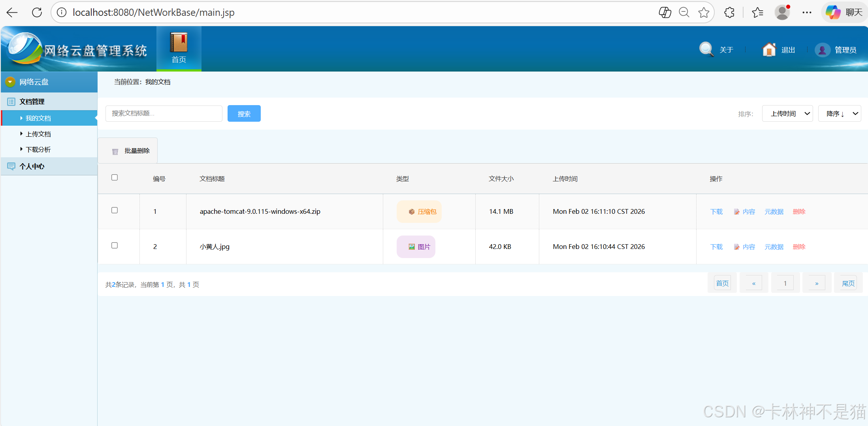Open 下载分析 in the sidebar
Image resolution: width=868 pixels, height=426 pixels.
tap(38, 149)
